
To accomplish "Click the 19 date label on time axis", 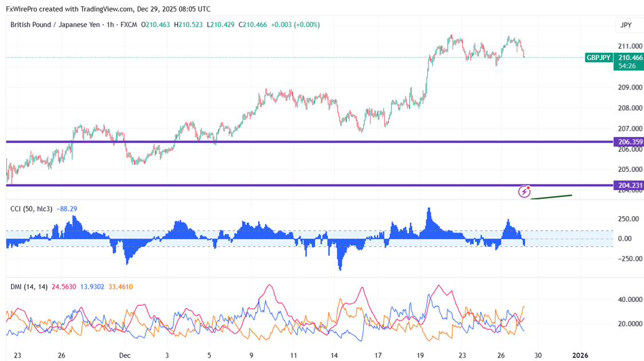I will [420, 355].
